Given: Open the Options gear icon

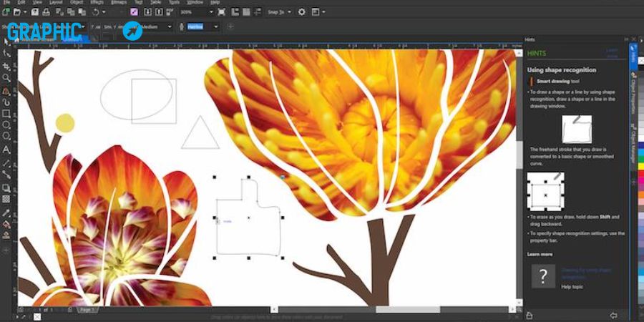Looking at the screenshot, I should [x=301, y=12].
